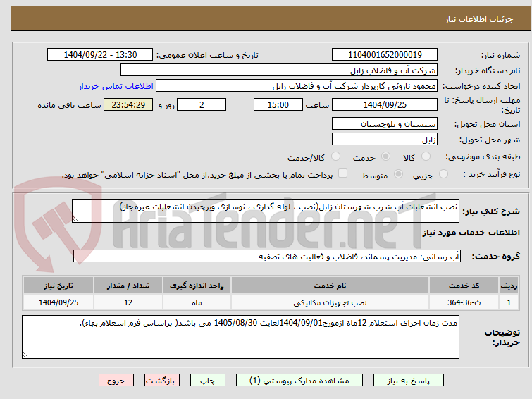Click quantity cell 12
This screenshot has width=532, height=399.
[x=128, y=302]
